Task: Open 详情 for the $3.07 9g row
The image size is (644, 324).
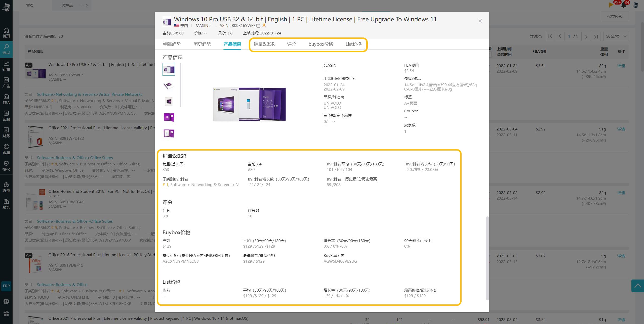Action: tap(621, 256)
